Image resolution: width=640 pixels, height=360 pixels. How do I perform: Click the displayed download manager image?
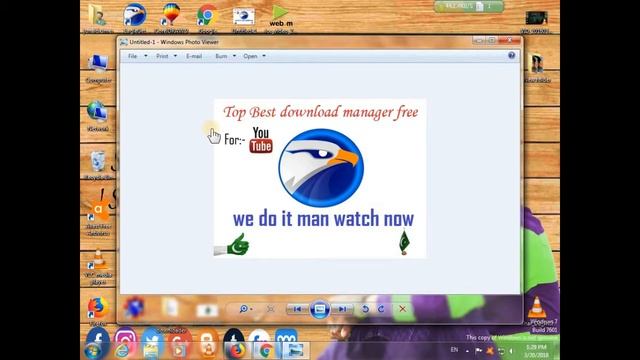[x=320, y=178]
